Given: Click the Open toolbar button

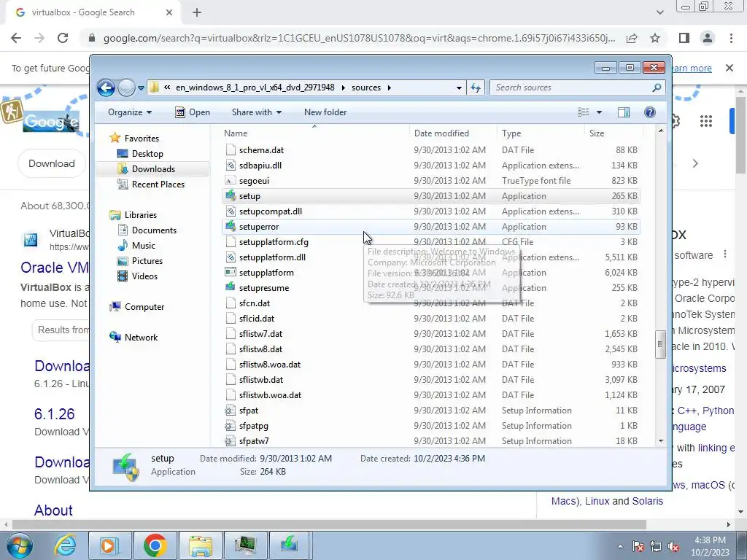Looking at the screenshot, I should pos(193,112).
